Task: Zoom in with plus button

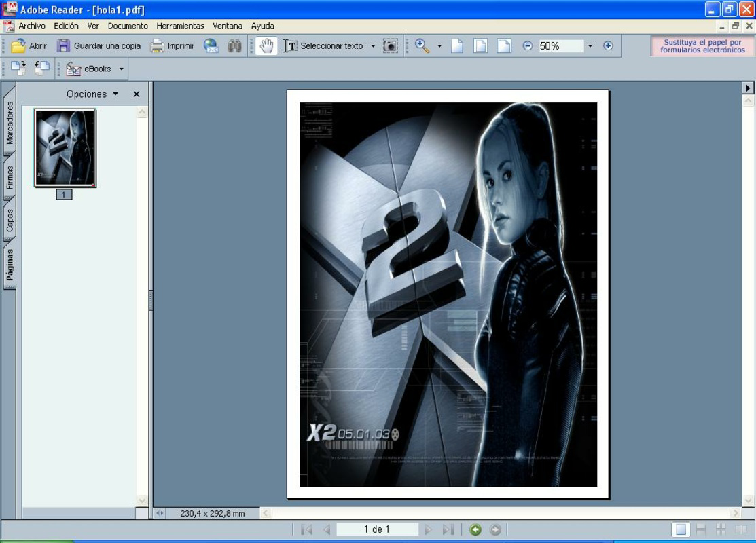Action: pos(608,45)
